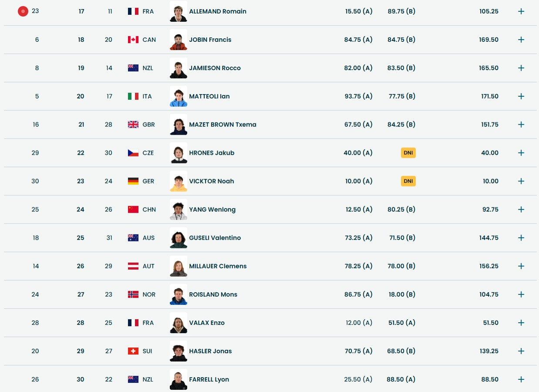Click the Czech flag in HRONES Jakub row
539x392 pixels.
pyautogui.click(x=133, y=153)
